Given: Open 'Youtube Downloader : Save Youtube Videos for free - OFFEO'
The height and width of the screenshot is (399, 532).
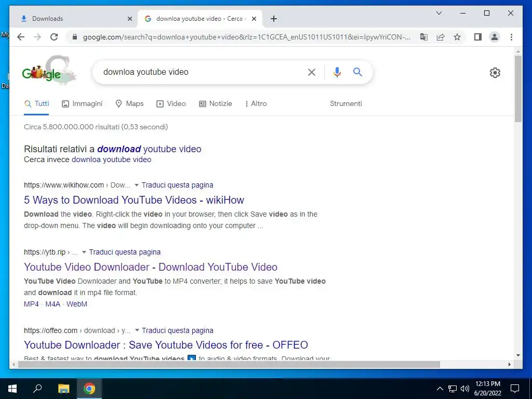Looking at the screenshot, I should click(x=166, y=345).
